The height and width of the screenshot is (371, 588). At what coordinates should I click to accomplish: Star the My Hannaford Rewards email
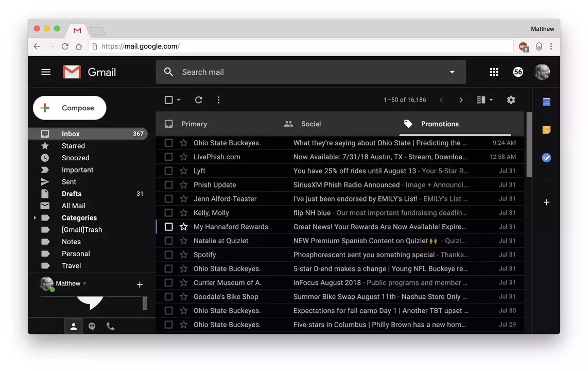pos(183,227)
